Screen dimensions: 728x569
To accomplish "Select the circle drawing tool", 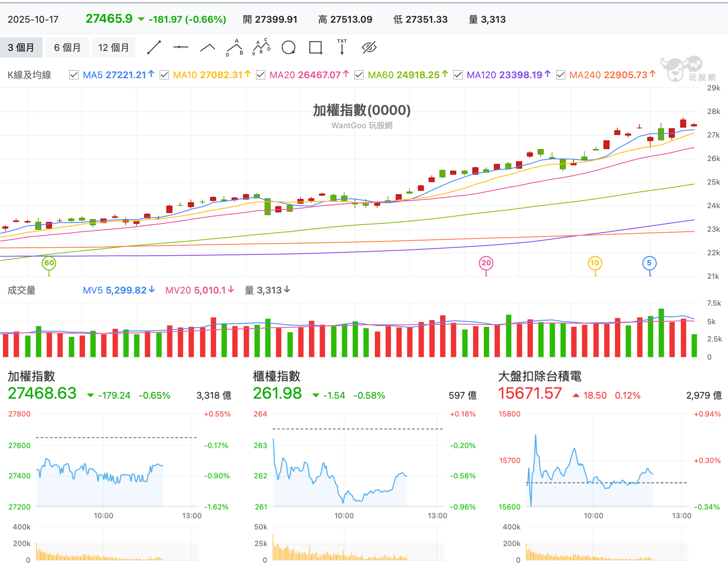I will click(288, 48).
